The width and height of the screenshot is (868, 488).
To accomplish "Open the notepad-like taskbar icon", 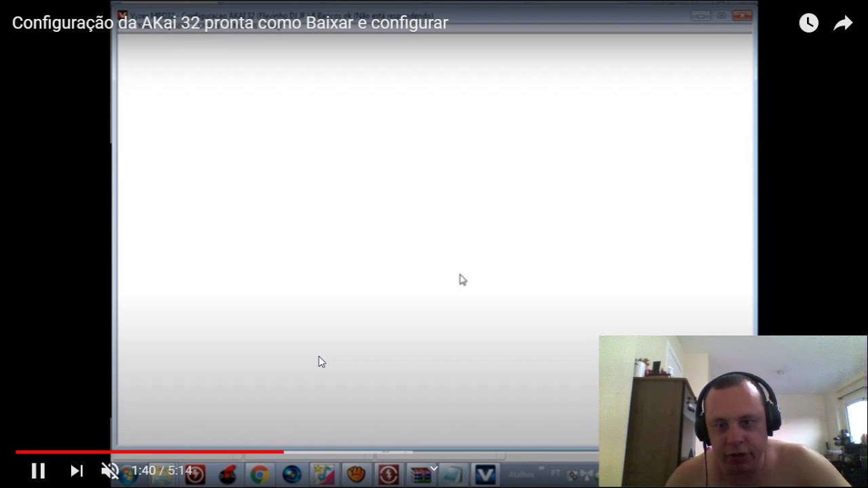I will [452, 474].
